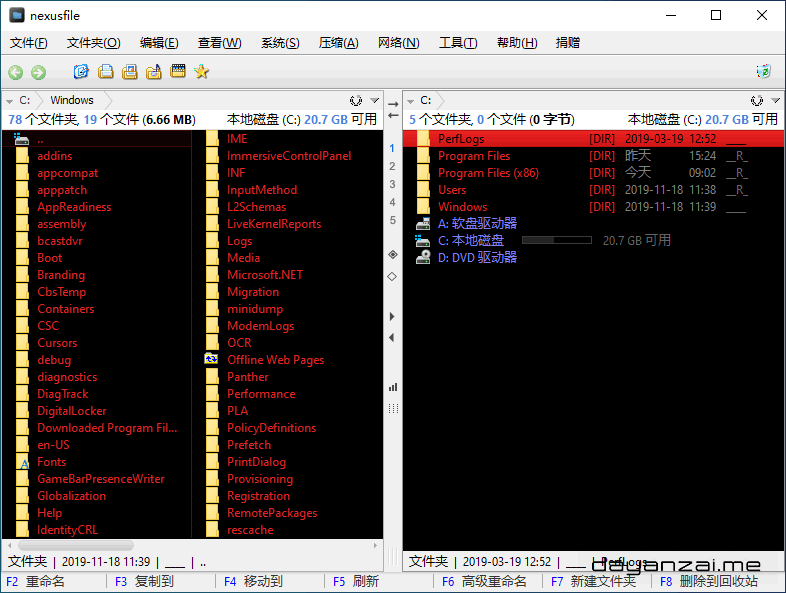This screenshot has height=593, width=786.
Task: Open the 编辑(E) menu
Action: pyautogui.click(x=159, y=43)
